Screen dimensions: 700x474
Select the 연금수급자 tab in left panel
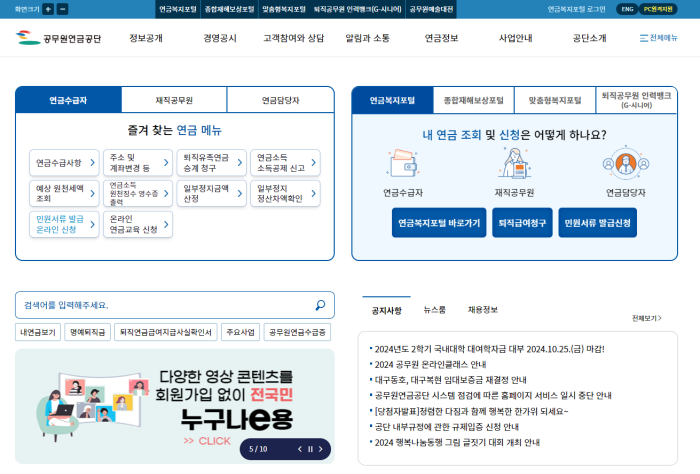click(x=68, y=100)
